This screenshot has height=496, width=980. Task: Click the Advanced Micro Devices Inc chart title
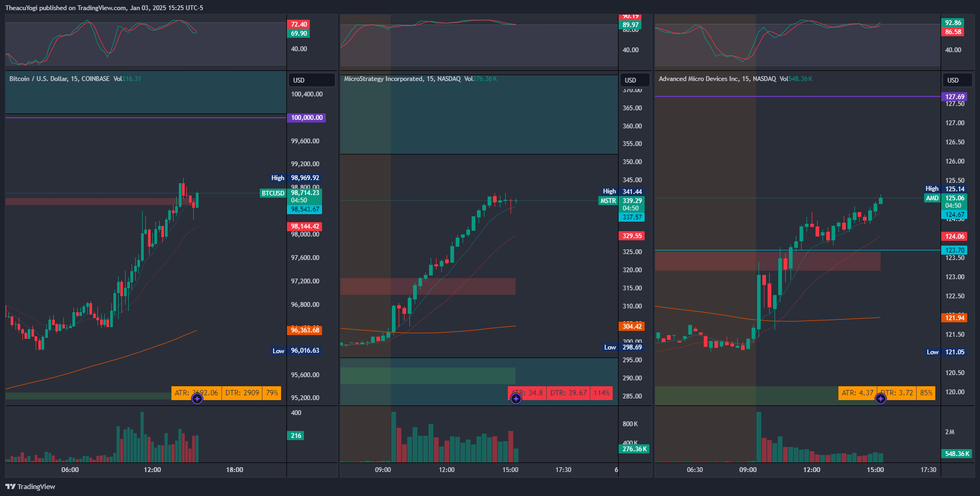tap(718, 79)
